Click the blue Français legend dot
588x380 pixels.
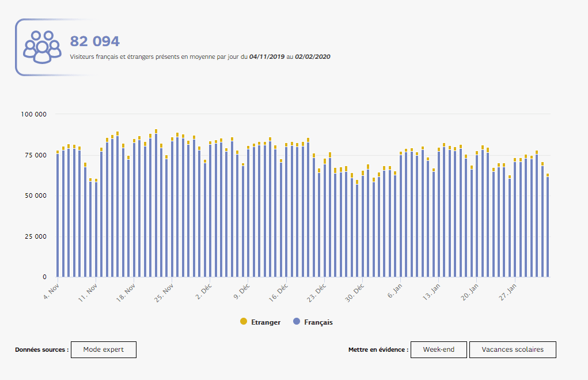click(x=297, y=322)
